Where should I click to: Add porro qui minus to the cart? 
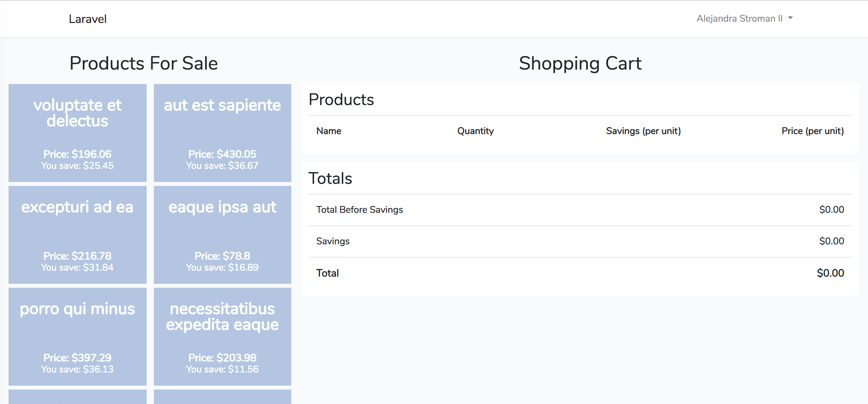78,336
